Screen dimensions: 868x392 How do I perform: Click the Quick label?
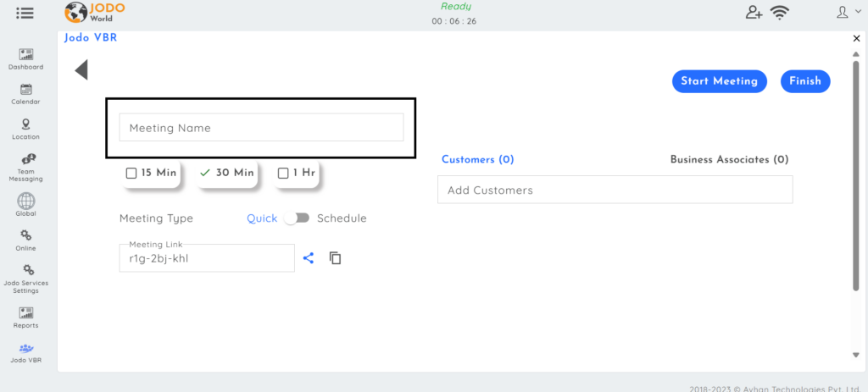(x=262, y=218)
